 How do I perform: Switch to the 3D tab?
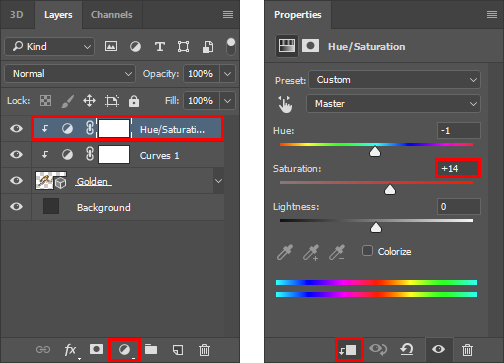click(16, 15)
